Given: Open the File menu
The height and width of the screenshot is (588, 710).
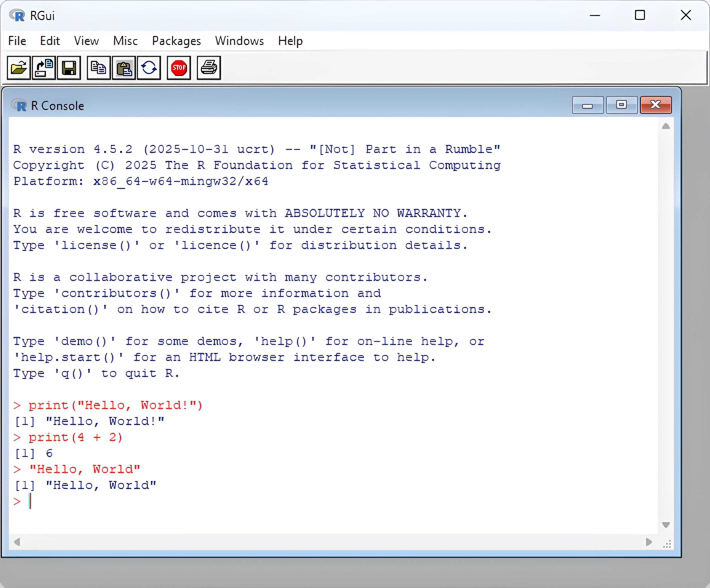Looking at the screenshot, I should pyautogui.click(x=17, y=41).
